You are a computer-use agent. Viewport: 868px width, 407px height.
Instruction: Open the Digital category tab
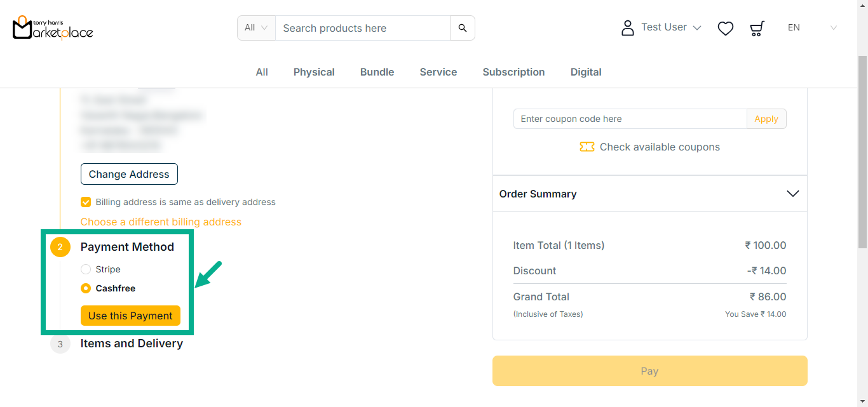point(585,72)
